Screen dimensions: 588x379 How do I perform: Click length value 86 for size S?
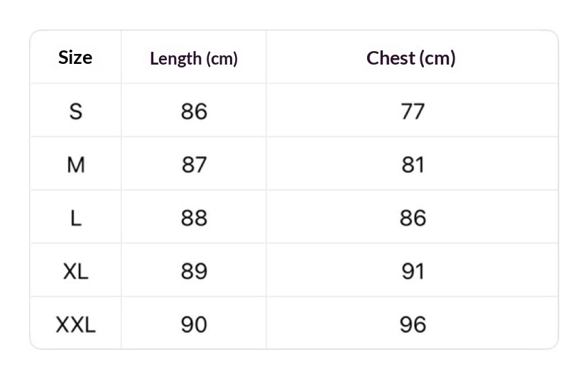coord(194,111)
